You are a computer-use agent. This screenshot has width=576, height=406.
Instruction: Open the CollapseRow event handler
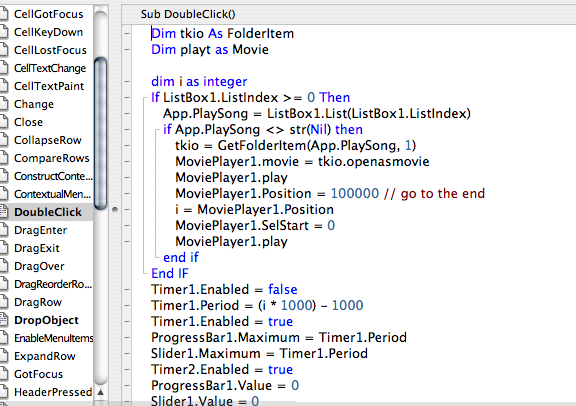pos(48,140)
